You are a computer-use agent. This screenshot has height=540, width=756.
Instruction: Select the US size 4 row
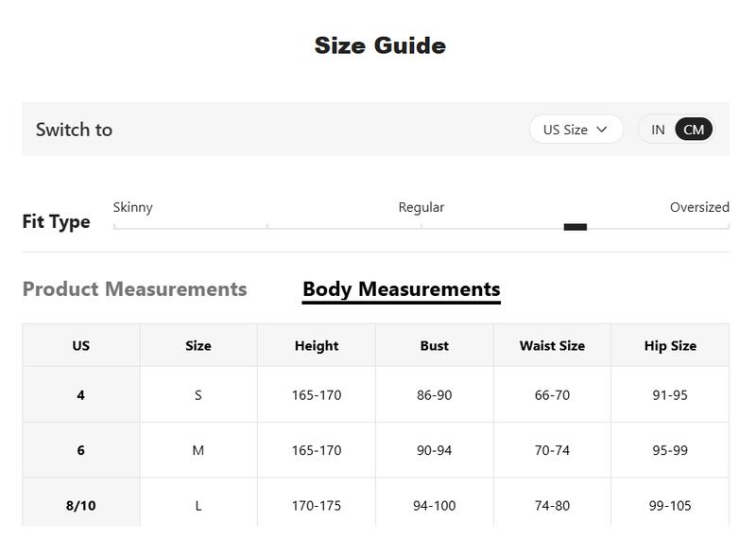80,394
